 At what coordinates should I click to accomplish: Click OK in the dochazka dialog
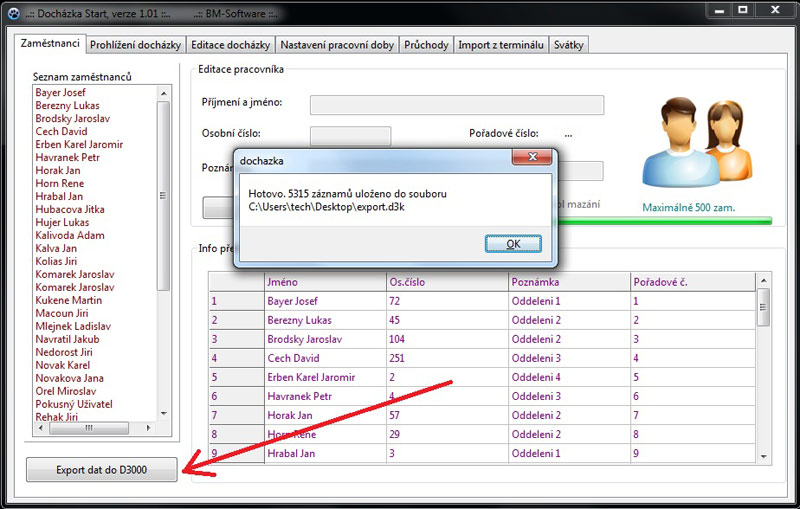(x=513, y=244)
